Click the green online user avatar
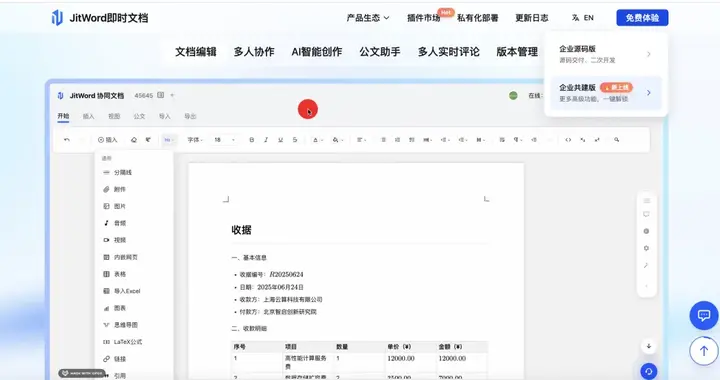The image size is (720, 380). click(513, 95)
